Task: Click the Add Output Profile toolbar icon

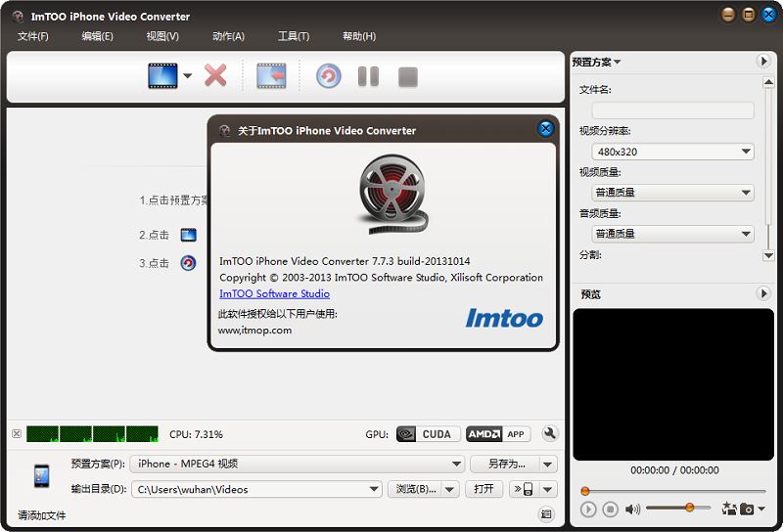Action: [x=271, y=76]
